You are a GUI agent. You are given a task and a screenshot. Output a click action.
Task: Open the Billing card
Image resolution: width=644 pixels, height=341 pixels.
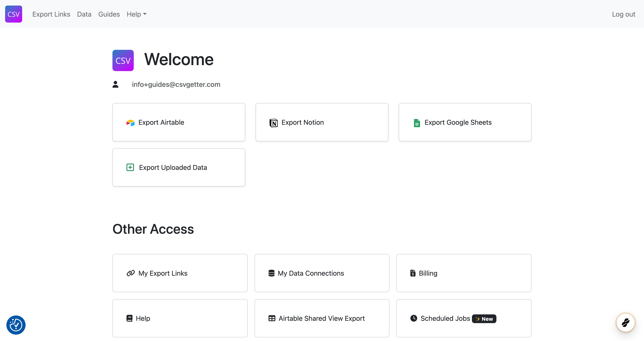pyautogui.click(x=464, y=273)
